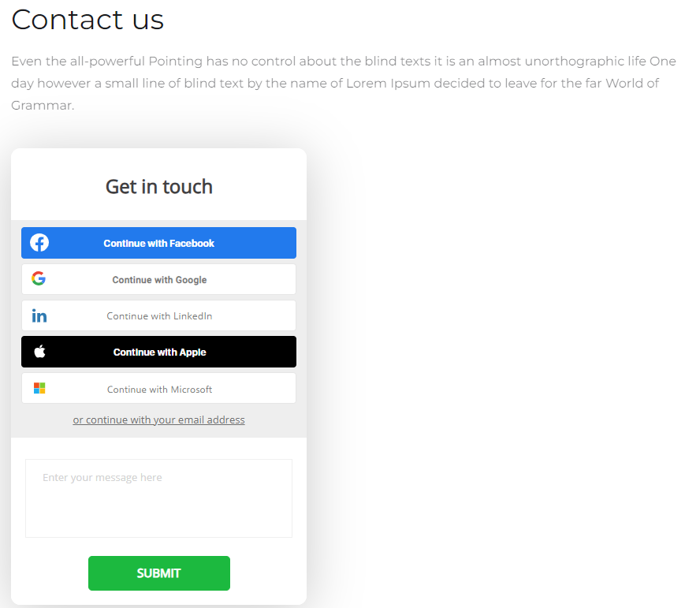Select Continue with LinkedIn option

point(159,315)
